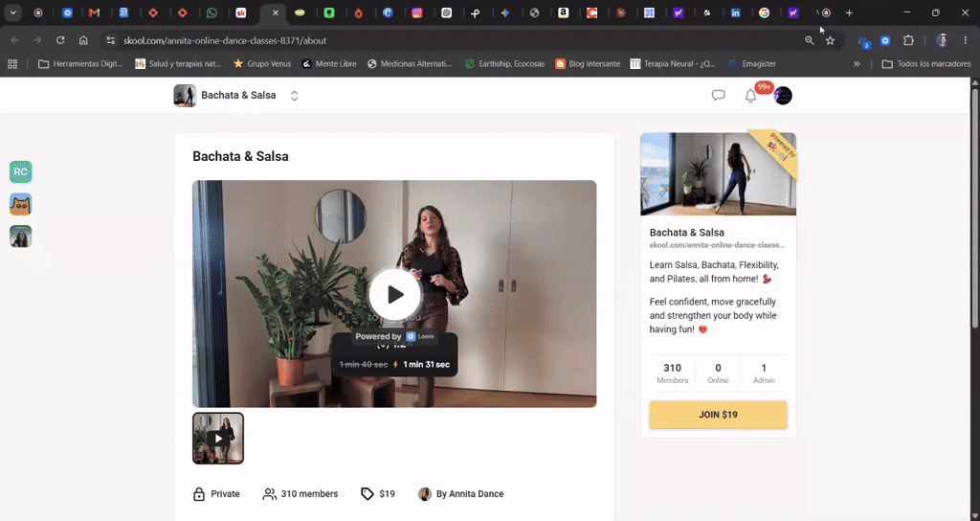Click the Private lock icon
This screenshot has width=980, height=521.
tap(199, 494)
